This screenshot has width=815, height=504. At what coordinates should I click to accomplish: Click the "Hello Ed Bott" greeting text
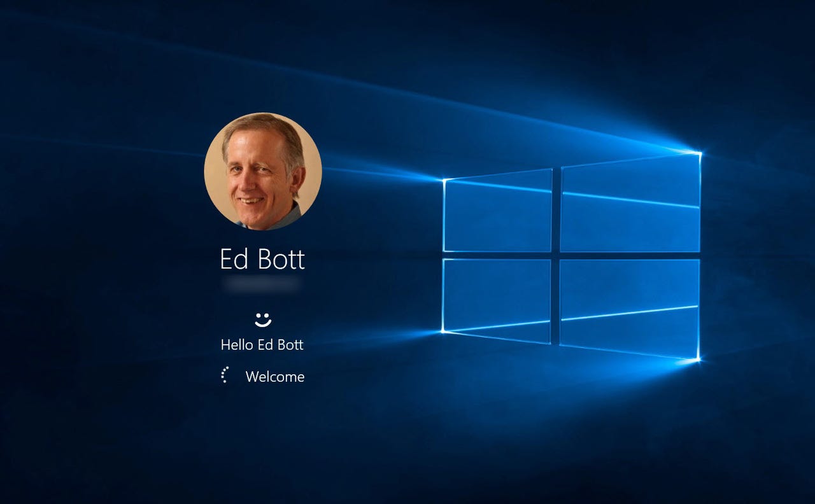[262, 345]
